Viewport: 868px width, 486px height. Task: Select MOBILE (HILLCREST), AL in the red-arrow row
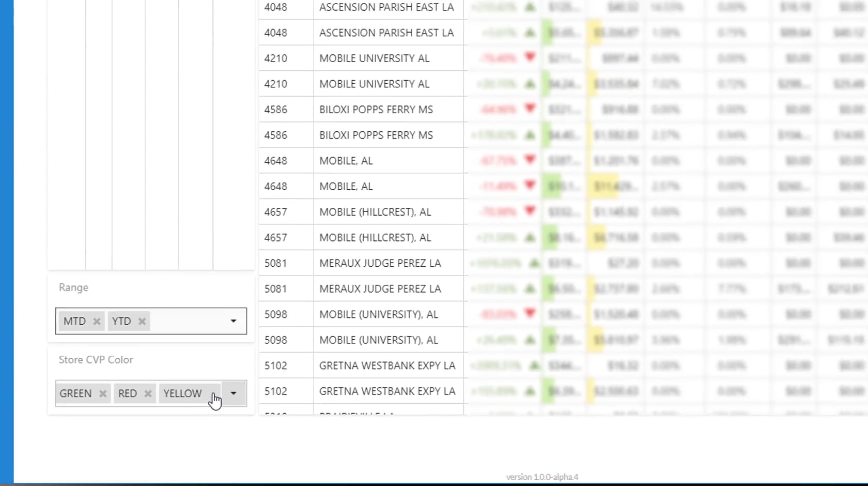375,212
